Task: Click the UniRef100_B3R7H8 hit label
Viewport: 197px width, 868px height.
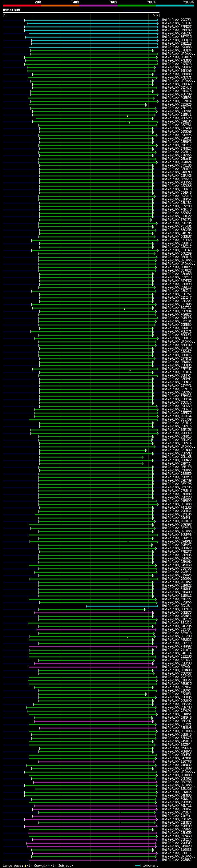Action: pos(177,707)
